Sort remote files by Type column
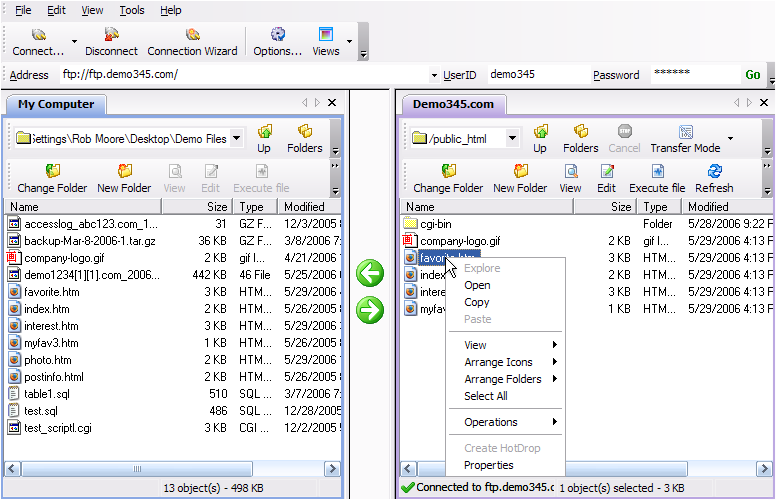 coord(660,206)
